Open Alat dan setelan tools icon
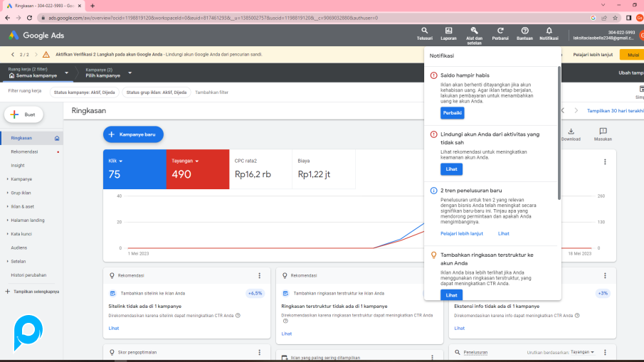Screen dimensions: 644x362 (474, 31)
